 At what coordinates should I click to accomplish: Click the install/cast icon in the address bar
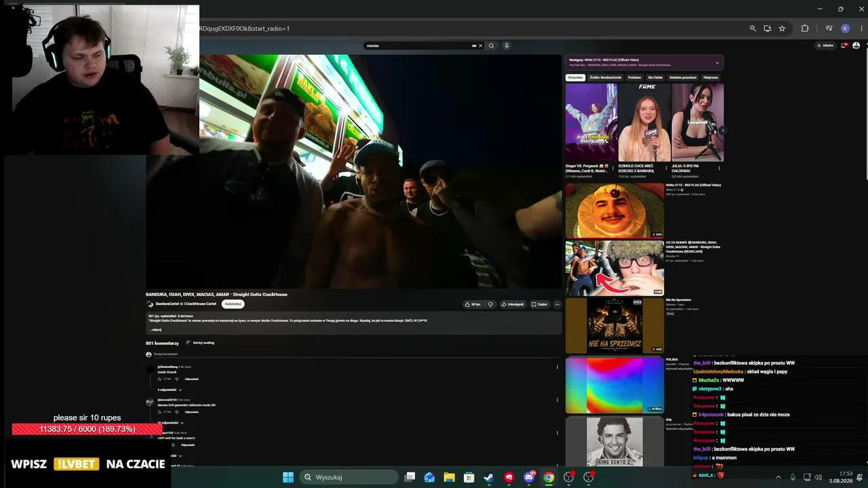click(x=768, y=28)
